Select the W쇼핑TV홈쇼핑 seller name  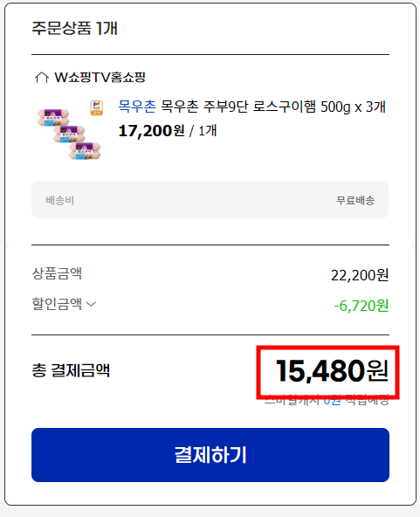pos(100,77)
